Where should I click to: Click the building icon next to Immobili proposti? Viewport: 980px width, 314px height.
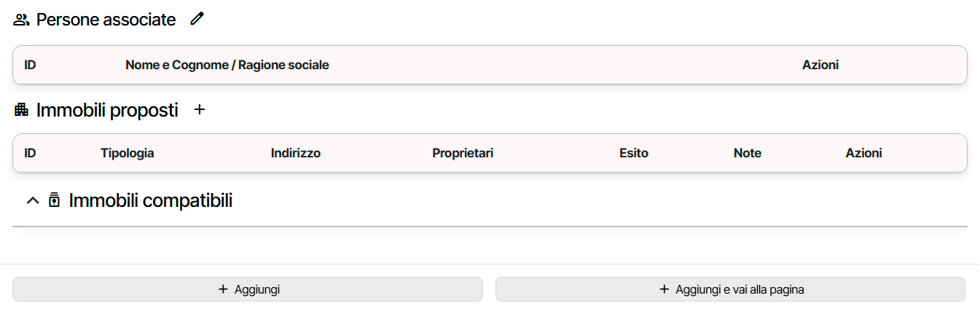21,110
